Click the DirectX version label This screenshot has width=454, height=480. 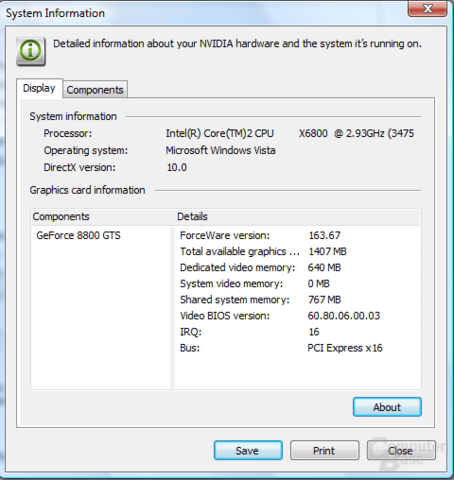point(79,167)
